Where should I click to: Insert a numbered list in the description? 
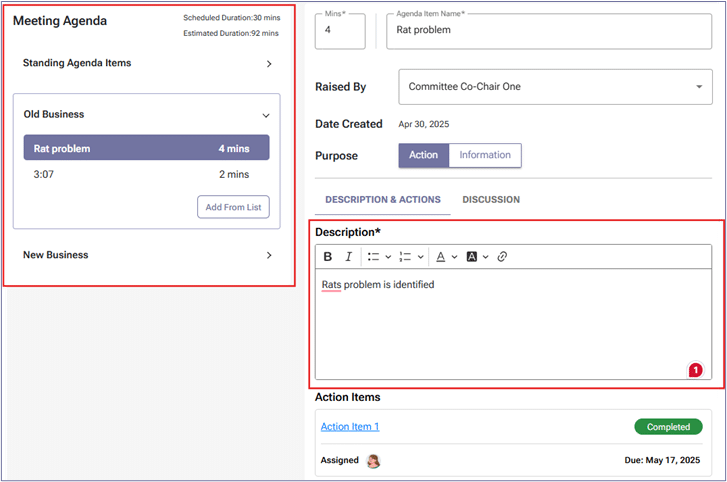point(406,257)
